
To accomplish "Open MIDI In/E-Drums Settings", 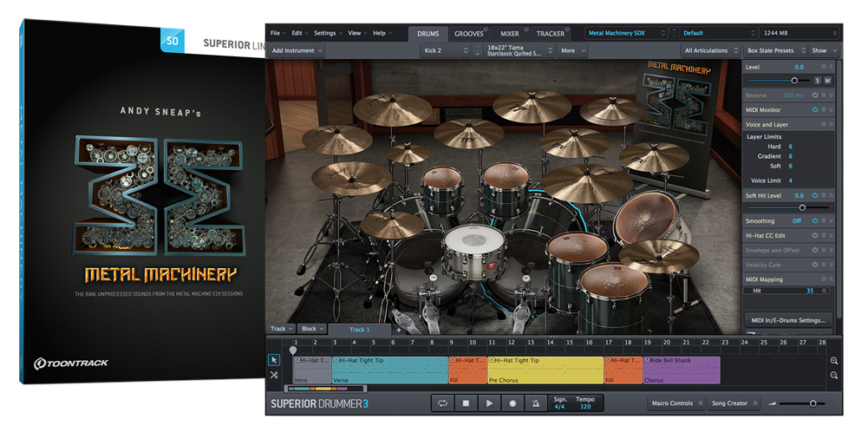I will (788, 319).
